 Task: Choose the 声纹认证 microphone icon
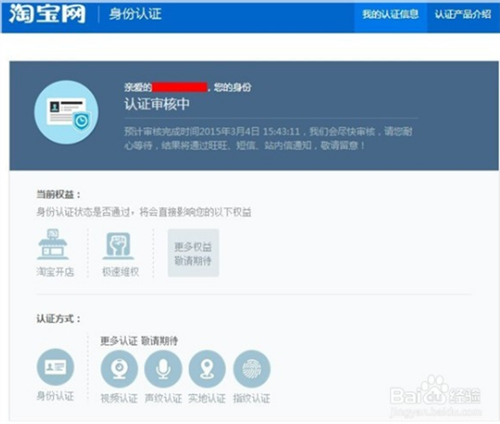163,369
